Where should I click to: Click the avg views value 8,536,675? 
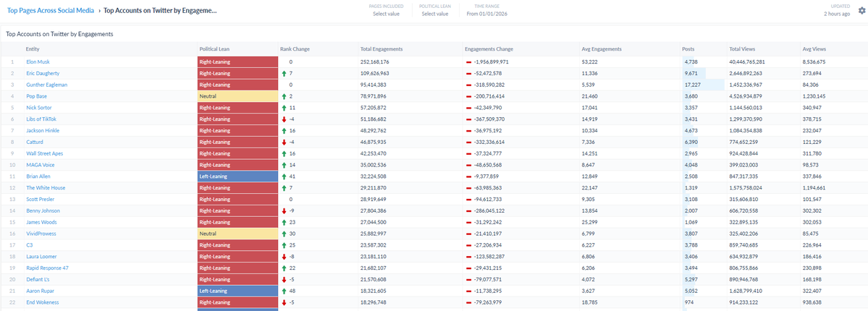(x=814, y=62)
